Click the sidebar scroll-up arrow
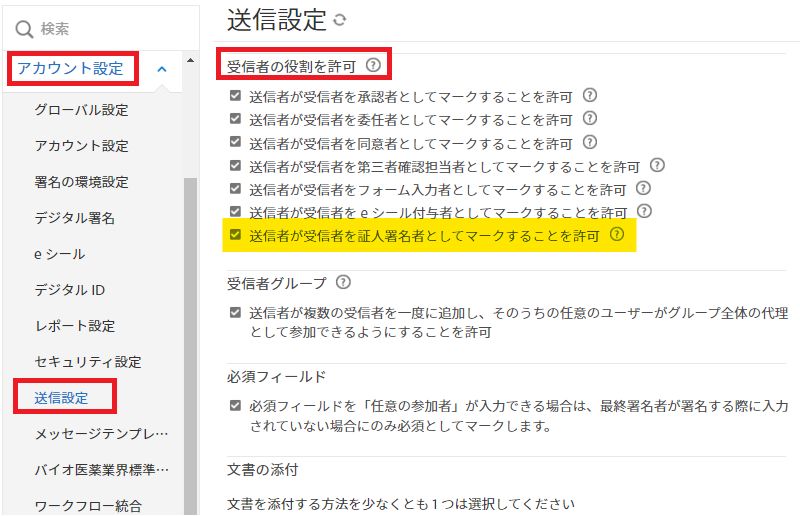The height and width of the screenshot is (516, 800). [190, 60]
